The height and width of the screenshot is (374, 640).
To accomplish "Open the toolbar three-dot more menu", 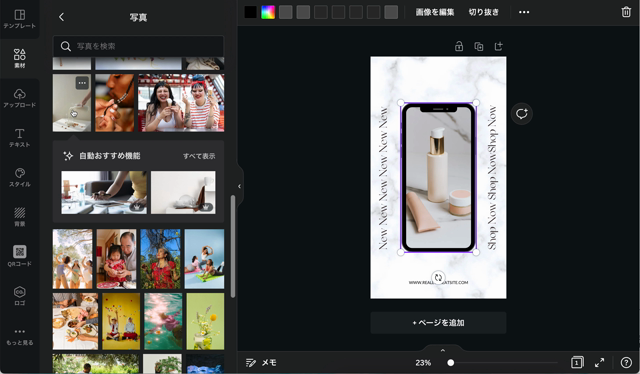I will coord(524,12).
